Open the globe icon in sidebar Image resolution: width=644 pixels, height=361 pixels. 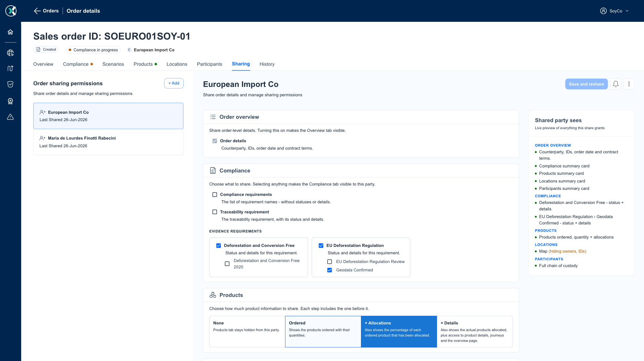tap(10, 53)
